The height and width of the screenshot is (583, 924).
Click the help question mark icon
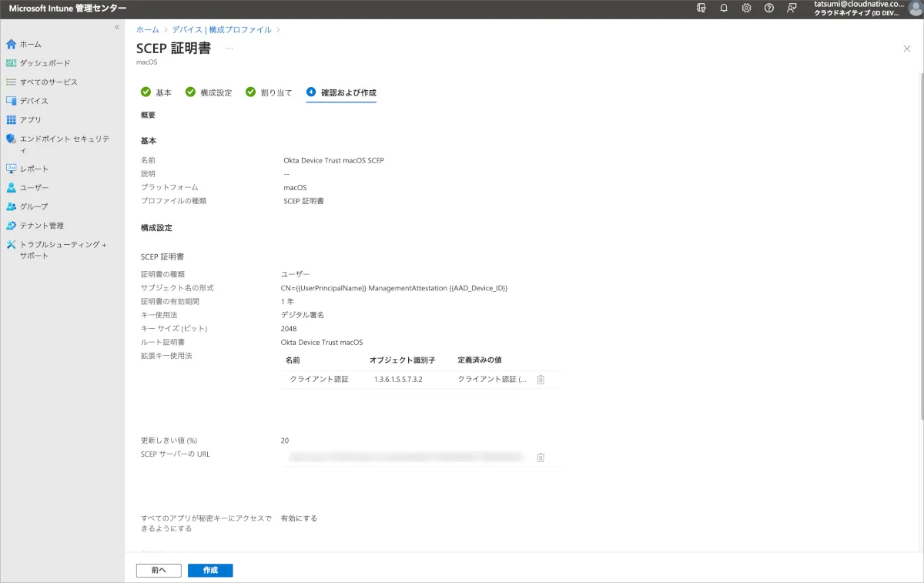coord(769,8)
